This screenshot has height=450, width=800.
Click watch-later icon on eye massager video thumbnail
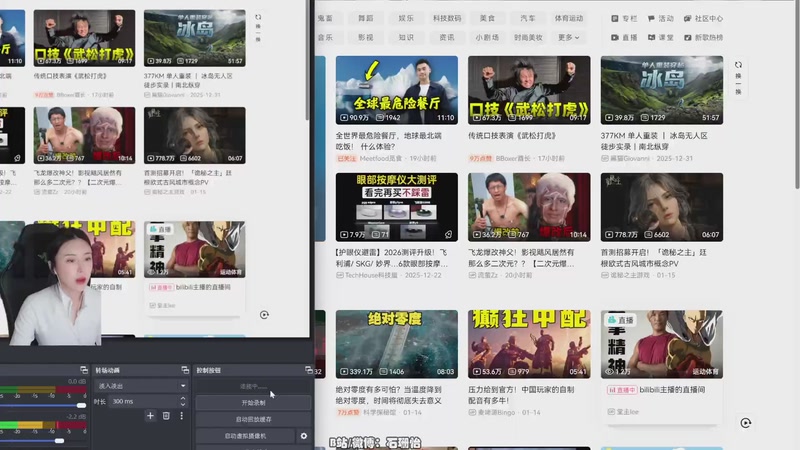coord(448,234)
